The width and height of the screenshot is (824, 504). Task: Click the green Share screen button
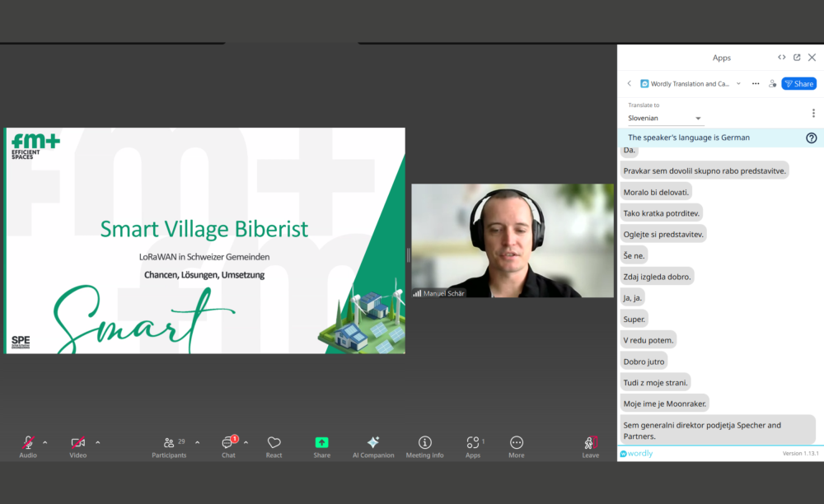321,447
